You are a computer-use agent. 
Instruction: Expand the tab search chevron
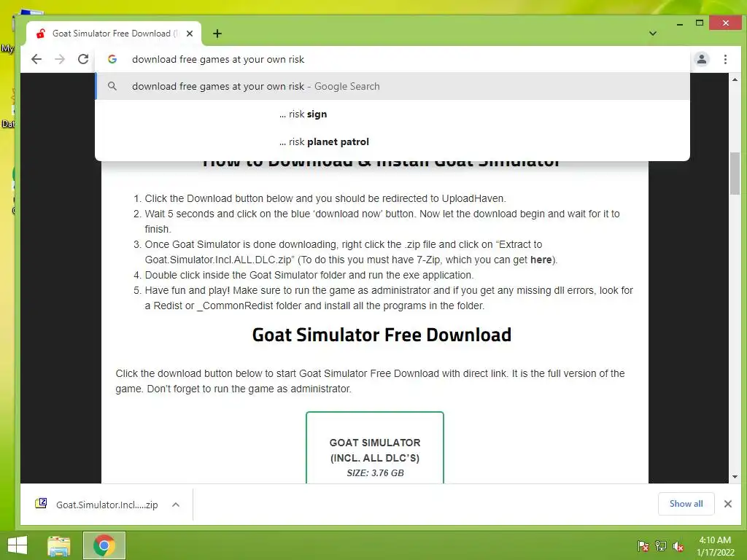point(653,34)
